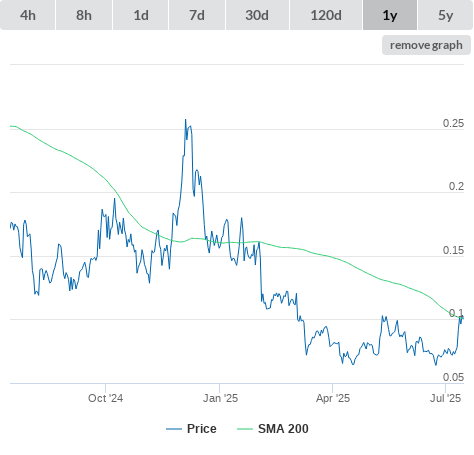Click the 0.15 y-axis value
The height and width of the screenshot is (455, 474).
coord(453,250)
